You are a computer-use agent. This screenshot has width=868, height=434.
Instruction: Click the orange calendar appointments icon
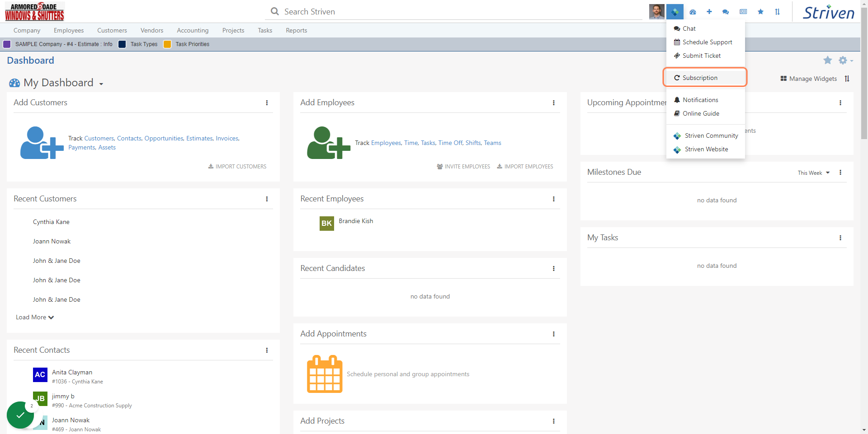tap(325, 374)
